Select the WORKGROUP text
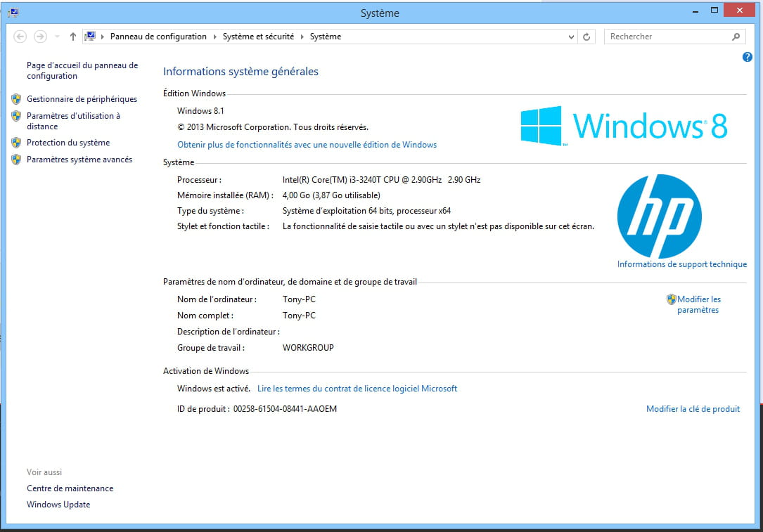The image size is (763, 532). (x=308, y=348)
